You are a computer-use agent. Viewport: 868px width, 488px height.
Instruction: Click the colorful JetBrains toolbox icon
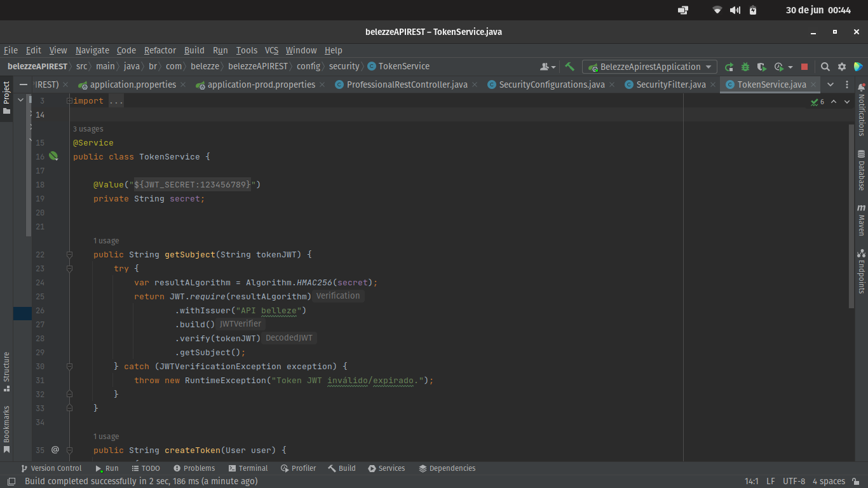click(858, 67)
